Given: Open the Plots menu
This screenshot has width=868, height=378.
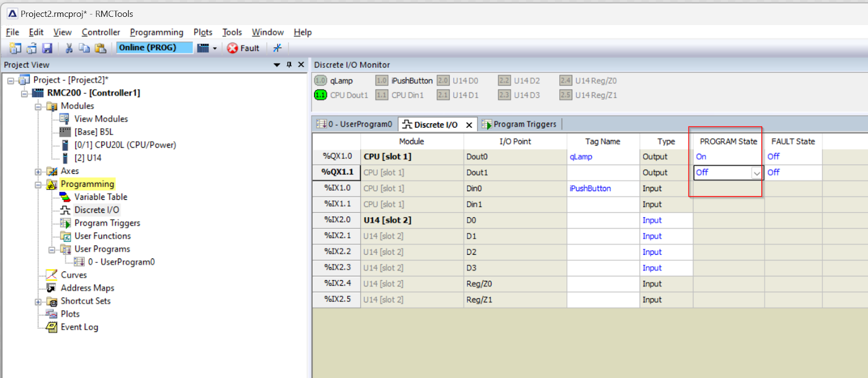Looking at the screenshot, I should [x=203, y=32].
